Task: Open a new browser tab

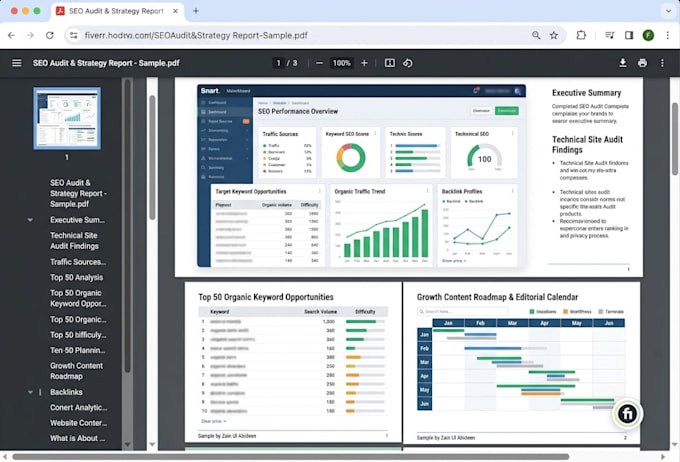Action: coord(196,11)
